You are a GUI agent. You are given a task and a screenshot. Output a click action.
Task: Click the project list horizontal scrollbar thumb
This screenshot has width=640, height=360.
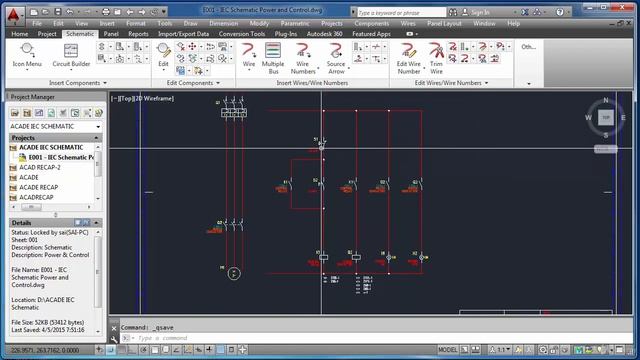[31, 207]
